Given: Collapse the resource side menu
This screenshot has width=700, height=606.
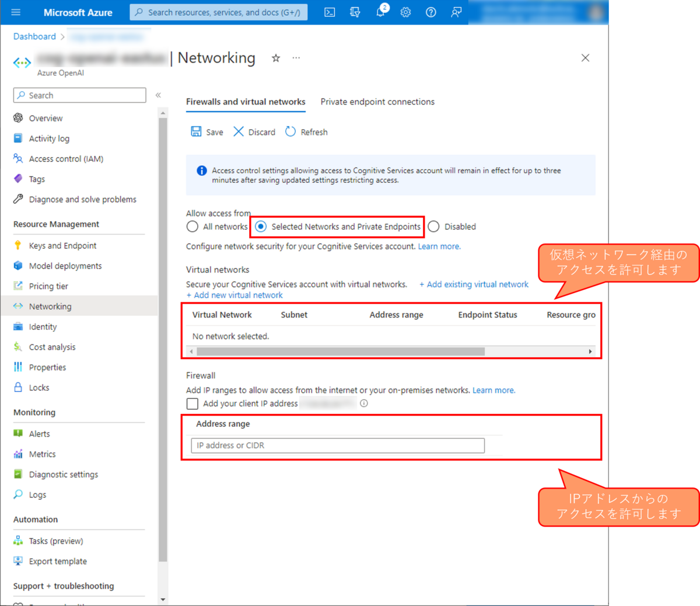Looking at the screenshot, I should (158, 95).
